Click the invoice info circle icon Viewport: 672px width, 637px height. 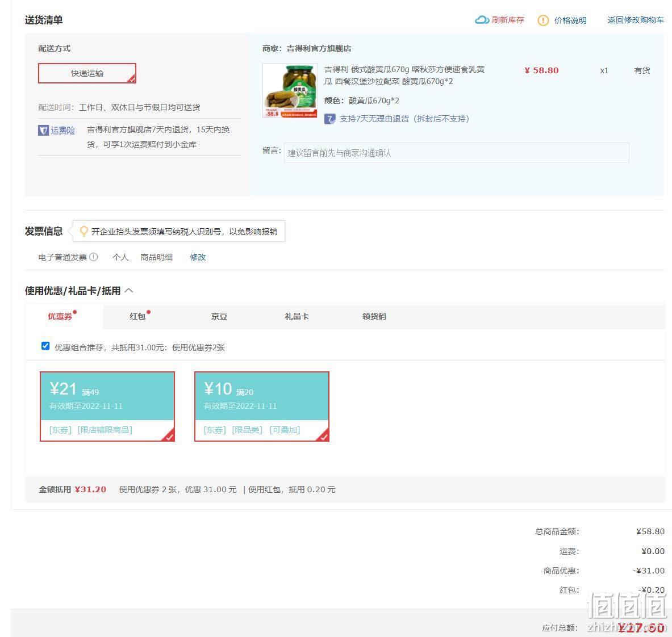(x=93, y=257)
